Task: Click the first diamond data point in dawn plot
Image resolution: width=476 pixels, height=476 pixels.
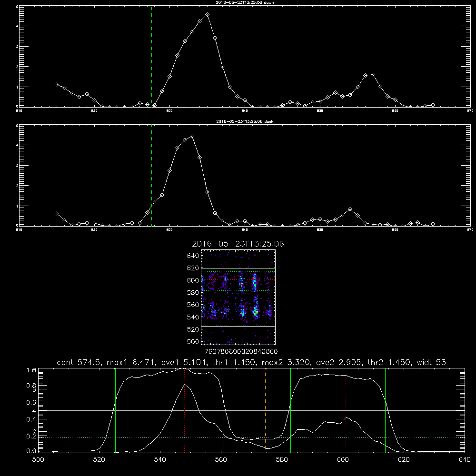Action: (x=57, y=84)
